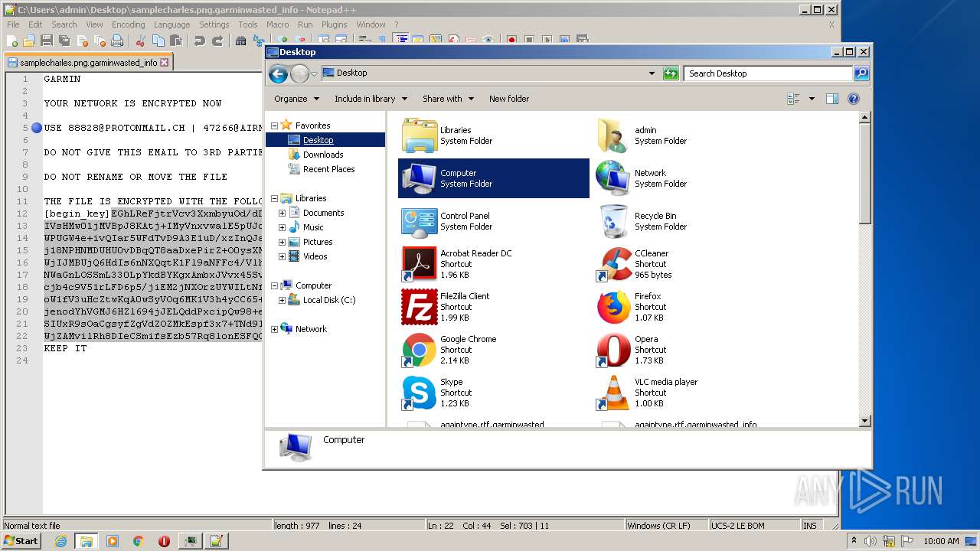980x551 pixels.
Task: Click the Print icon in Notepad++ toolbar
Action: 117,41
